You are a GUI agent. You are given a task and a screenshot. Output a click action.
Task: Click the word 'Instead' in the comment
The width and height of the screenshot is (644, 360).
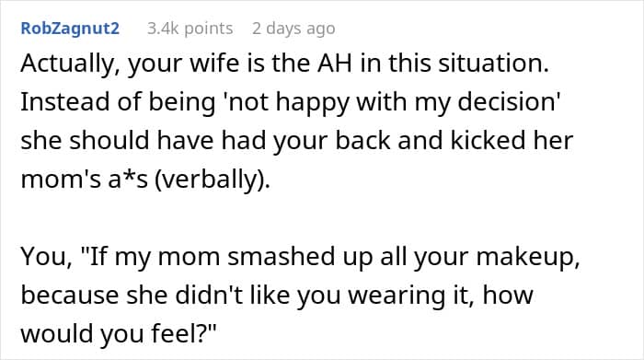[65, 102]
